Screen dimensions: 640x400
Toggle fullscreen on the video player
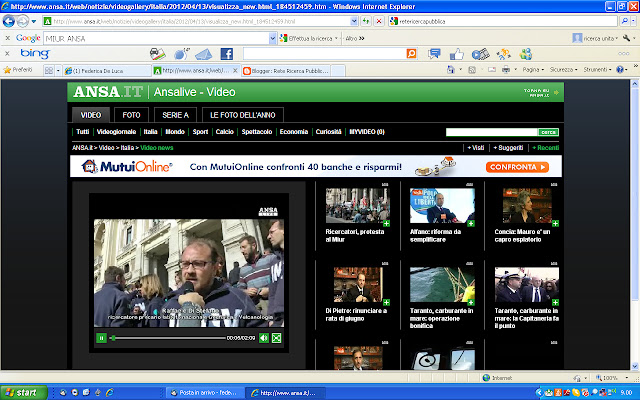(x=276, y=338)
